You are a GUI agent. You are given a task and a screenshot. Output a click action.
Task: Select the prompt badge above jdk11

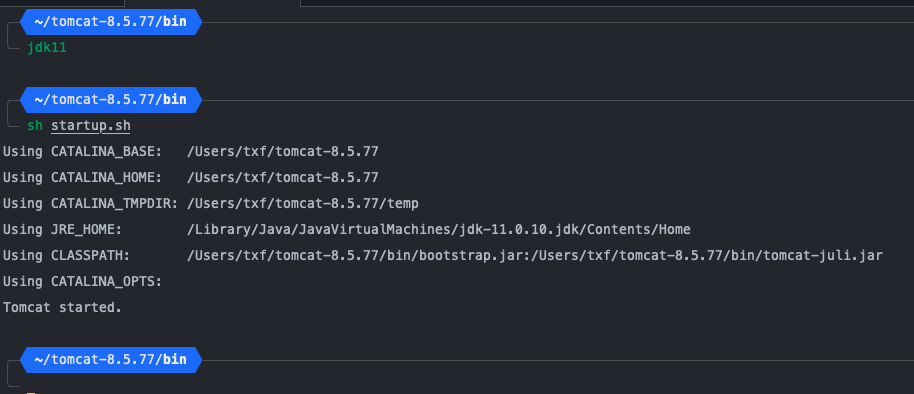click(111, 22)
